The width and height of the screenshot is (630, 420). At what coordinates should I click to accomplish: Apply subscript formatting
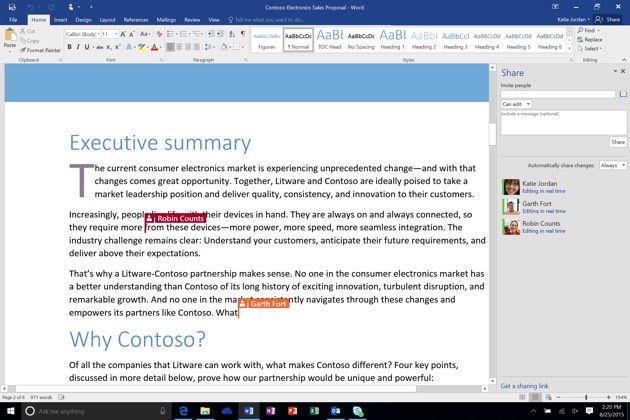click(x=108, y=47)
